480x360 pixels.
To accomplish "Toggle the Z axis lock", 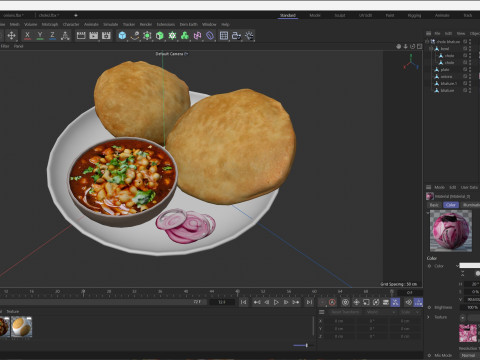I will pyautogui.click(x=52, y=36).
